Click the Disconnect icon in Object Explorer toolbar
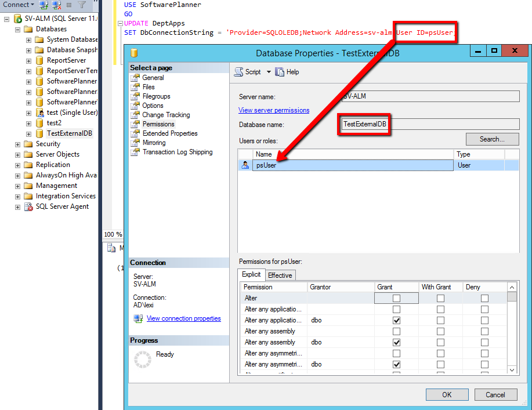532x410 pixels. pos(57,5)
